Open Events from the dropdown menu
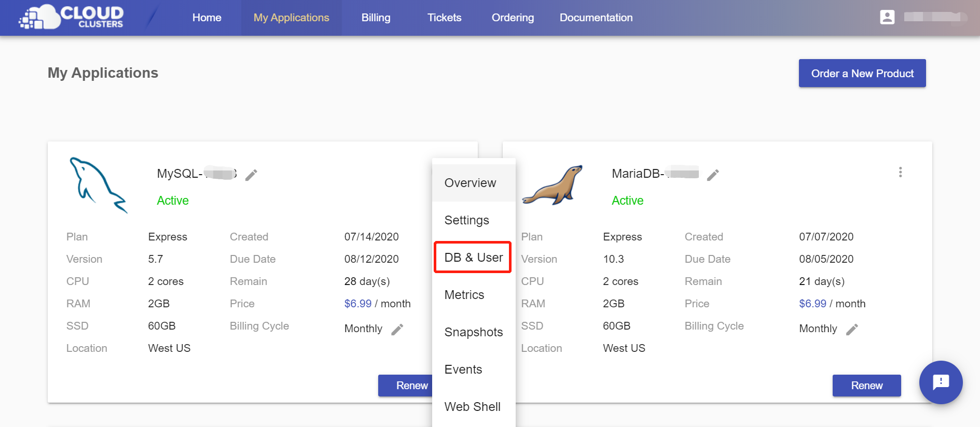The height and width of the screenshot is (427, 980). coord(474,369)
